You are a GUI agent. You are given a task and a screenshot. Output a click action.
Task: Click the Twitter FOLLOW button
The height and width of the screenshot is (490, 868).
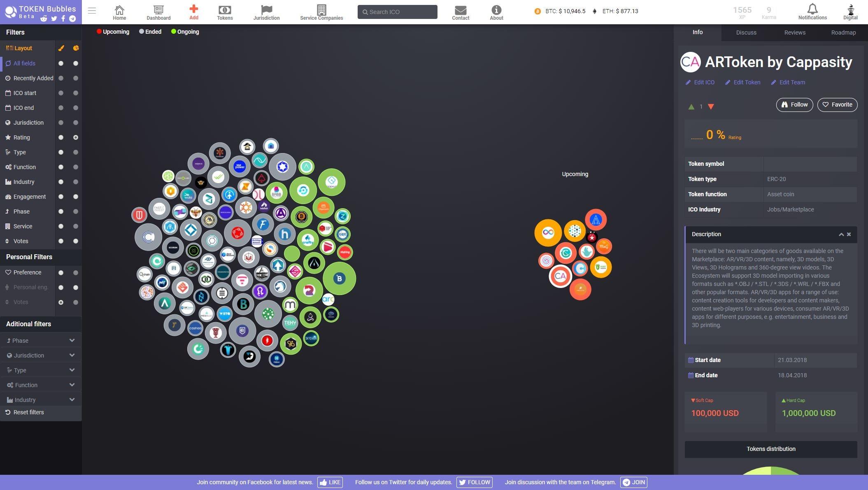(x=474, y=482)
